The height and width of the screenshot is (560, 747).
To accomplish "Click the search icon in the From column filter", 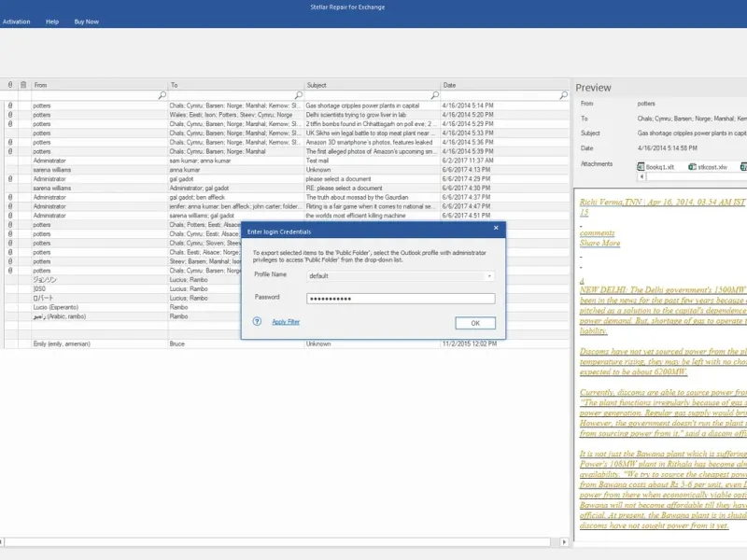I will 162,95.
